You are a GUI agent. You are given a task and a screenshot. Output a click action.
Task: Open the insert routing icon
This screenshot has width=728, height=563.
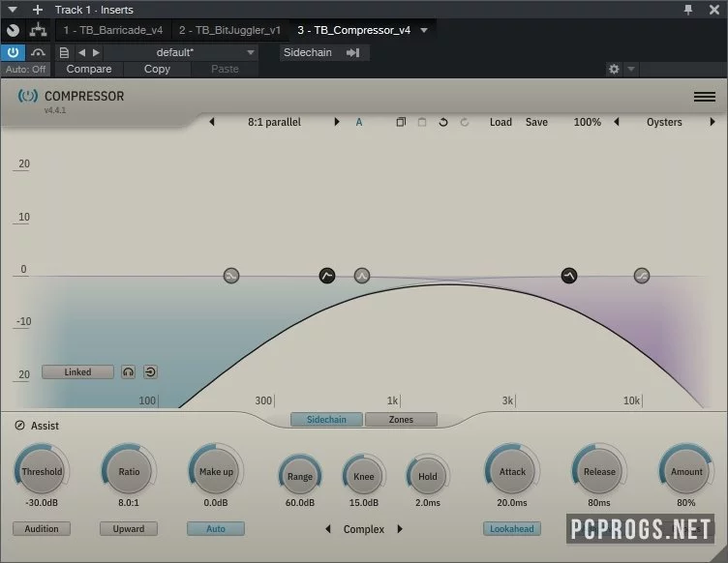click(x=38, y=31)
